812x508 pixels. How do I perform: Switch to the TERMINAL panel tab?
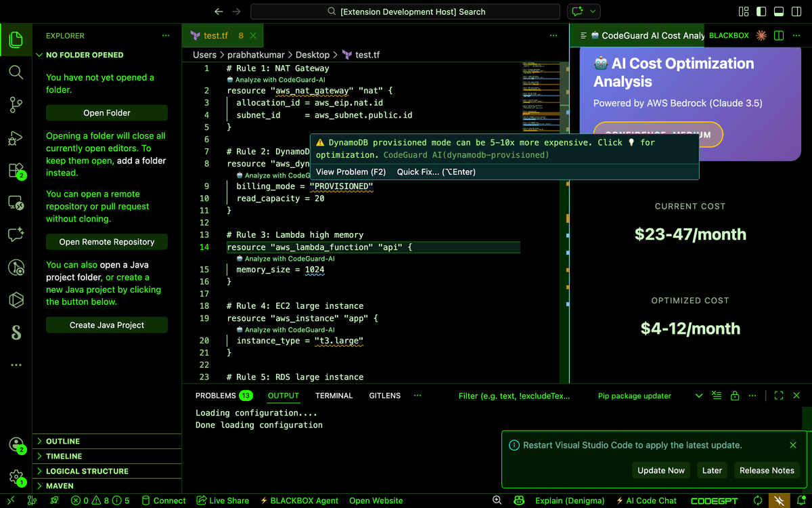tap(334, 396)
